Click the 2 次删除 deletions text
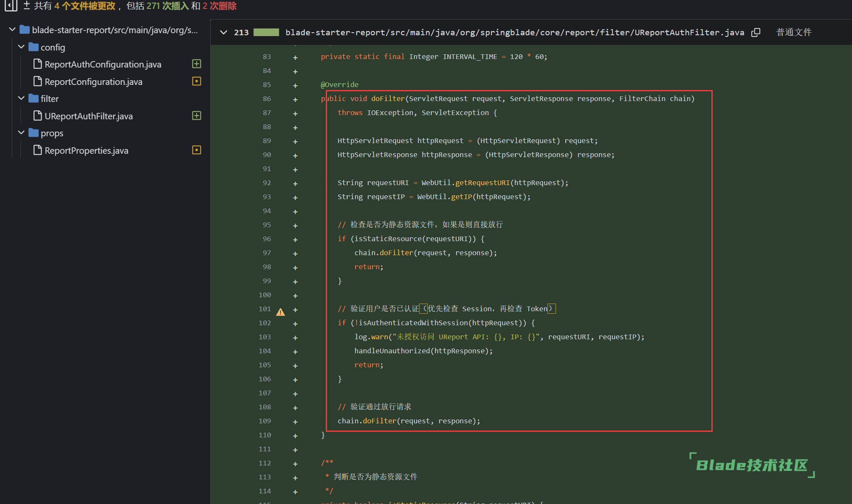 click(219, 6)
